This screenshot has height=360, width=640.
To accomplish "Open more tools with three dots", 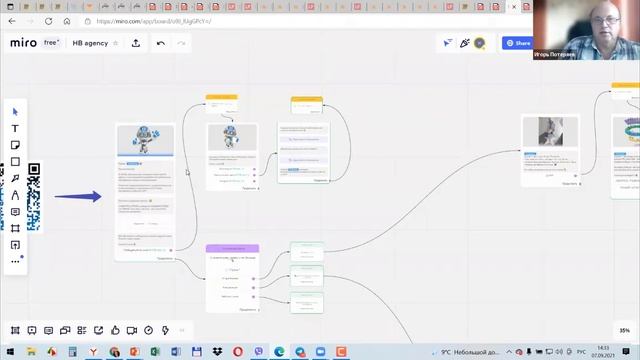I will point(15,261).
